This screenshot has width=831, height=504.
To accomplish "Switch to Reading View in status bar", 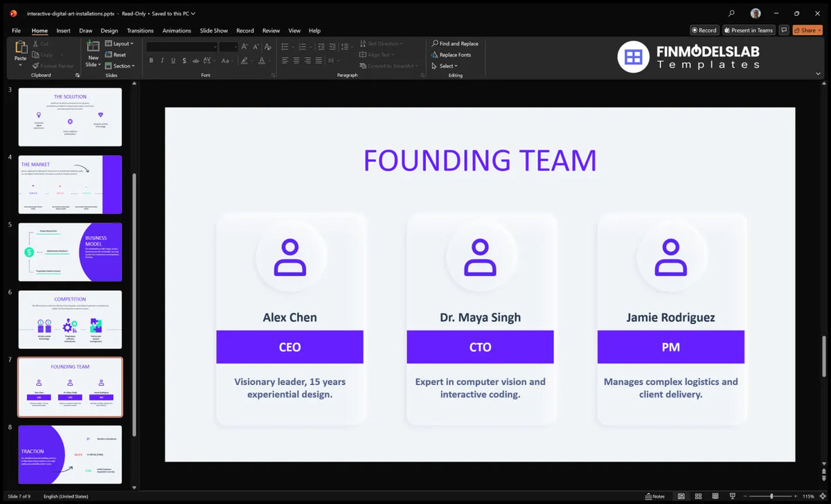I will [x=715, y=496].
